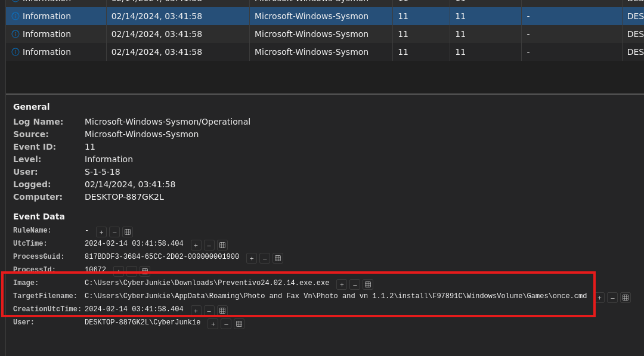Click plus icon next to Image path

pos(342,284)
